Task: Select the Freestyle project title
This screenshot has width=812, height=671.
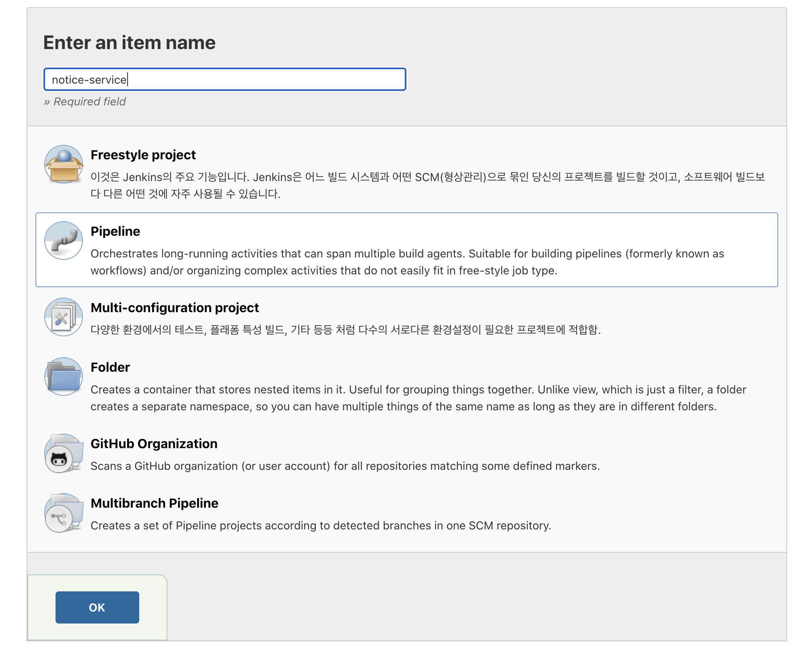Action: pos(143,155)
